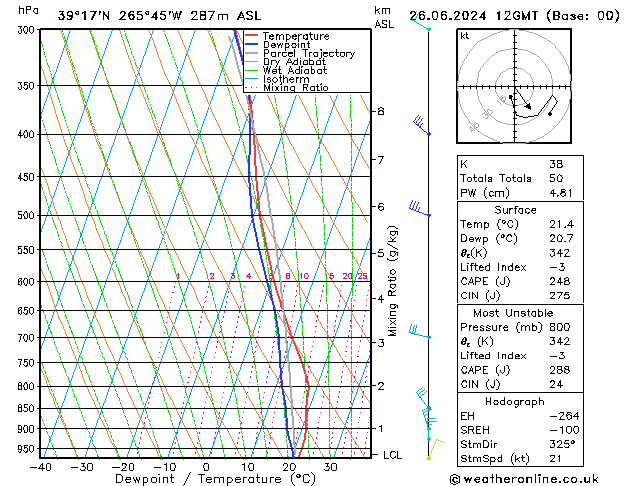Click the 20 temperature axis label
Screen dimensions: 629x486
[x=289, y=467]
